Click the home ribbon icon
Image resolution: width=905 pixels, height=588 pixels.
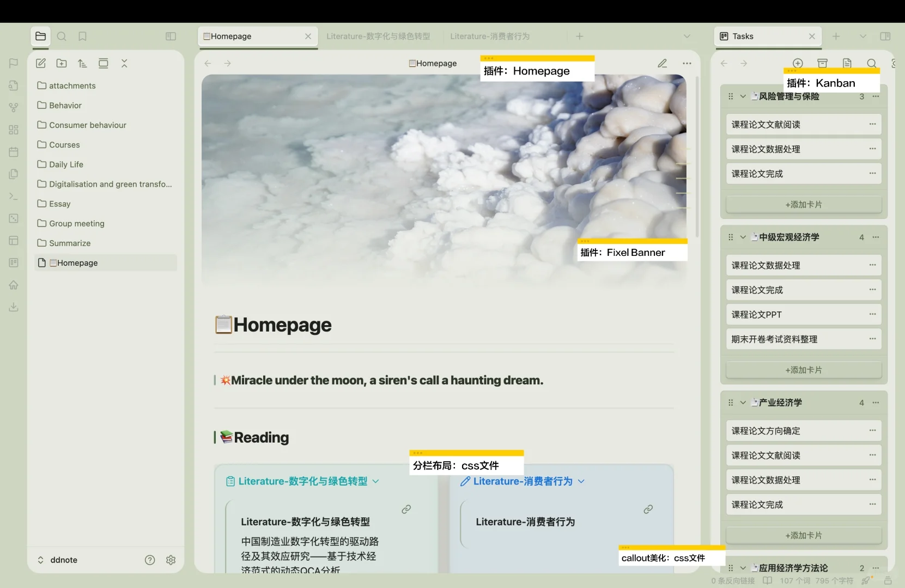tap(14, 285)
